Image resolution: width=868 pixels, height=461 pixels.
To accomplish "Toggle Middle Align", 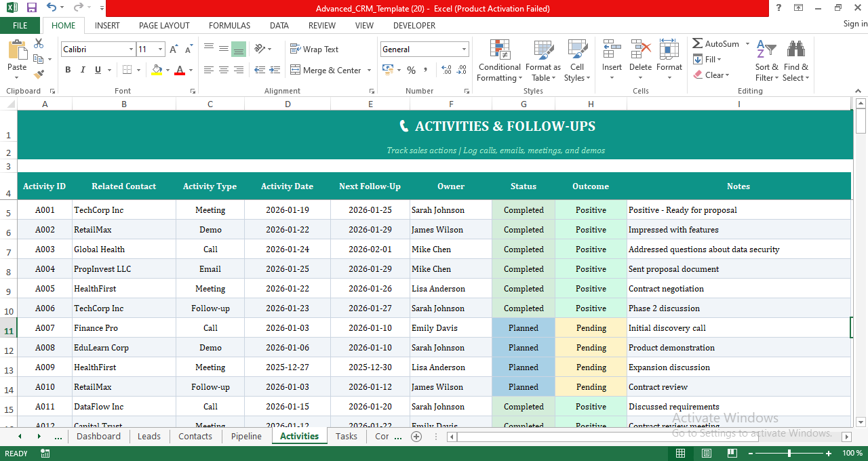I will 224,49.
